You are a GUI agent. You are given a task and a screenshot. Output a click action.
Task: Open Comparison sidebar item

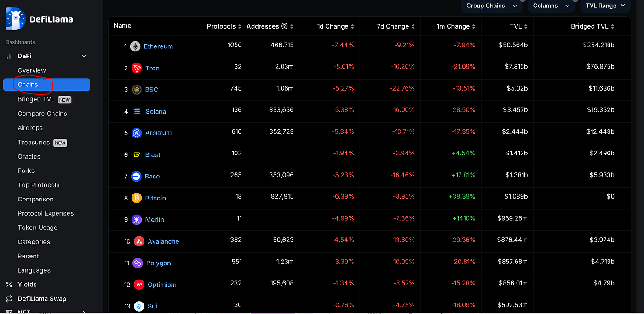[35, 199]
